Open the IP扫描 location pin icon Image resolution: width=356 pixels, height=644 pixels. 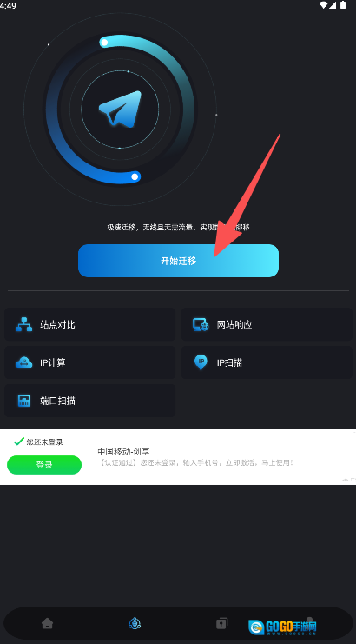(x=201, y=362)
